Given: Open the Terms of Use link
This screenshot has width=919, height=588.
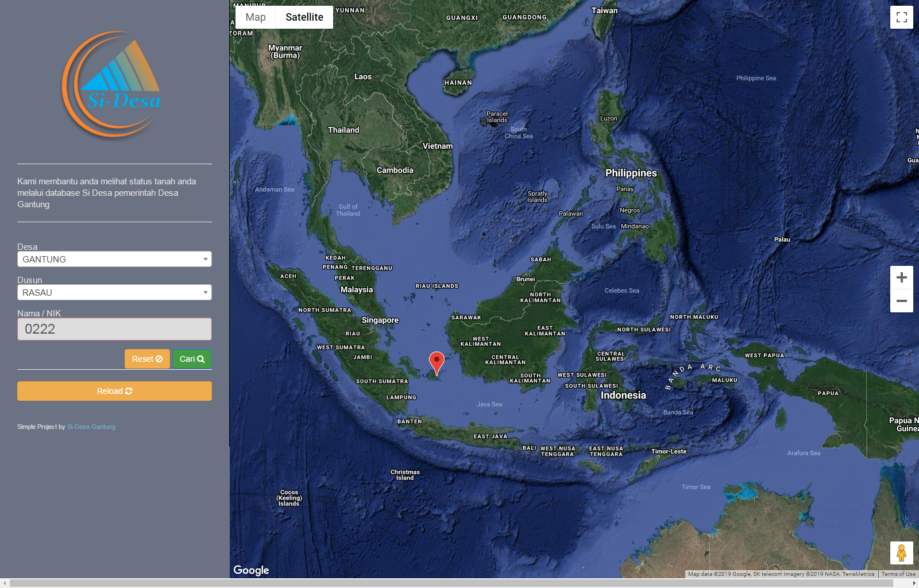Looking at the screenshot, I should click(x=898, y=574).
